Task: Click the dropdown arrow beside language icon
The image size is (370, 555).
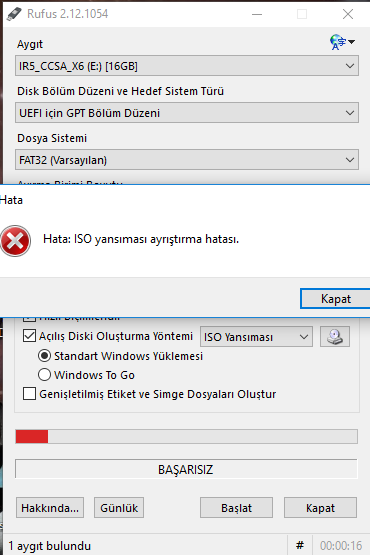Action: (x=351, y=42)
